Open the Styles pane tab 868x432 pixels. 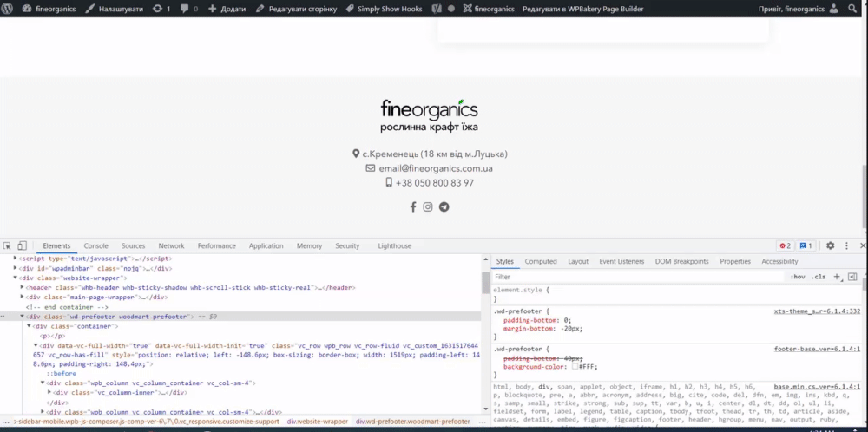tap(505, 262)
